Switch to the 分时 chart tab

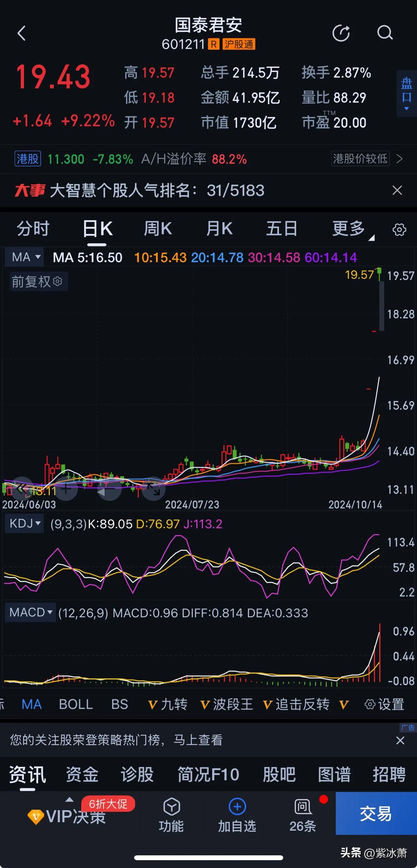click(33, 229)
